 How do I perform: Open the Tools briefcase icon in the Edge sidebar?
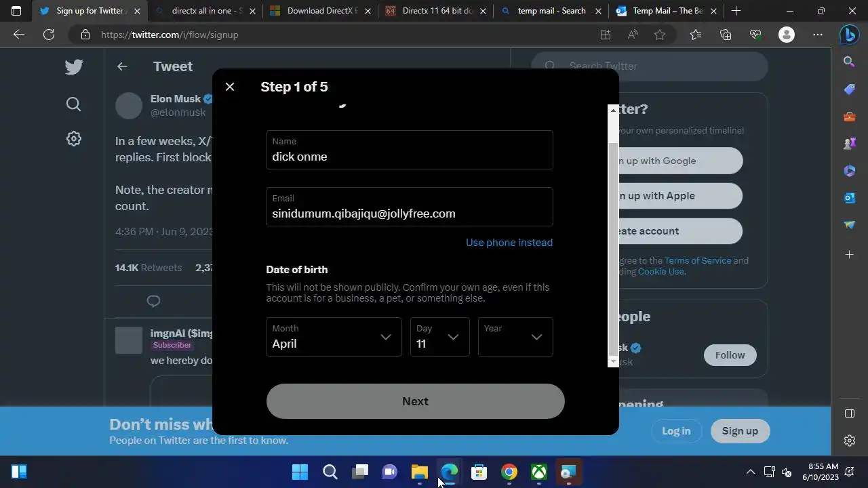tap(850, 117)
